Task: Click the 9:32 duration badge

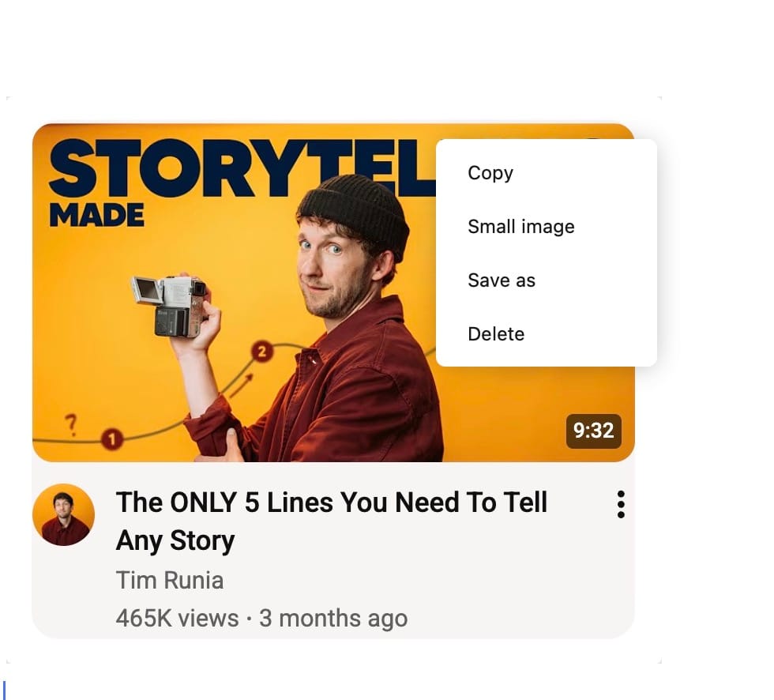Action: 593,431
